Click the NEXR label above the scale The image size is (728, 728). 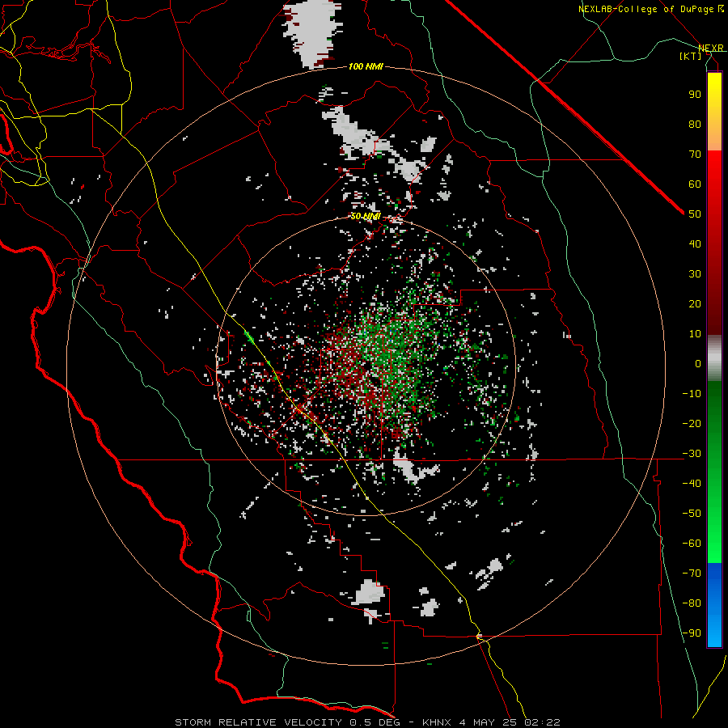coord(710,48)
